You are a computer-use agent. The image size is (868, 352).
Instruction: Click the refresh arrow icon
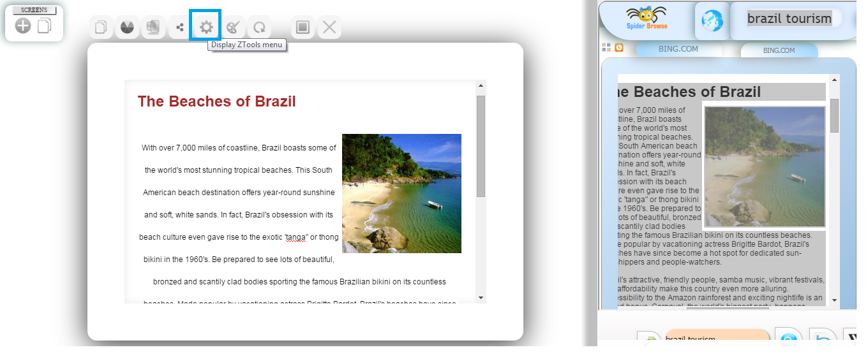pos(259,27)
